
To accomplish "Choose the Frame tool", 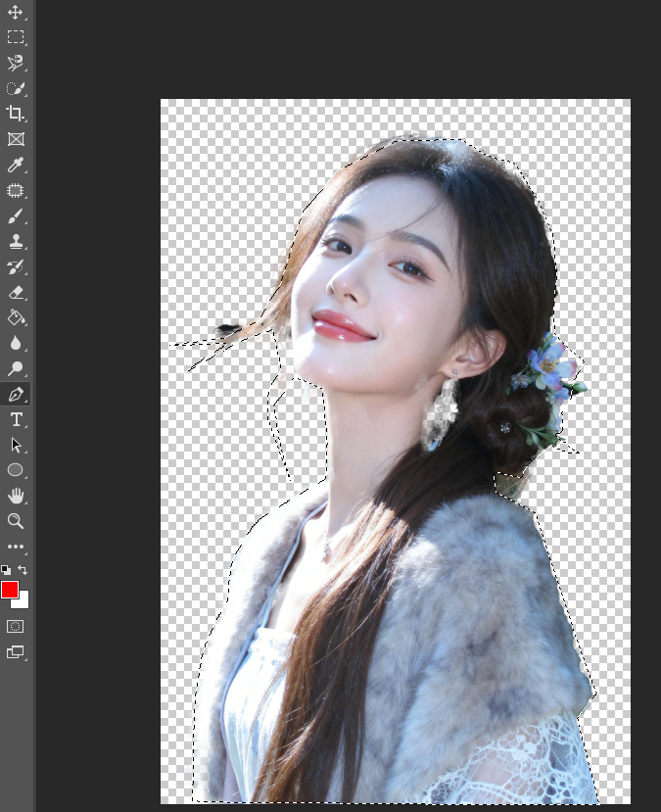I will pos(16,139).
